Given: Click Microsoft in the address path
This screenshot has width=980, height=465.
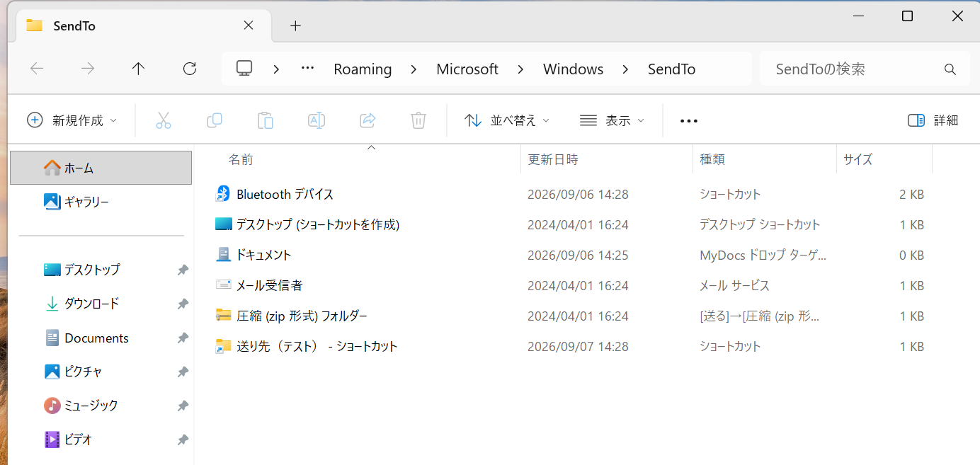Looking at the screenshot, I should tap(467, 69).
